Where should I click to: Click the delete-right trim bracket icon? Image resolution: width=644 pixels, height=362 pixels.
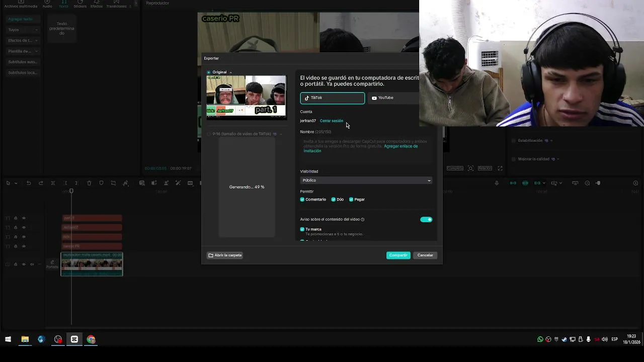click(x=76, y=183)
